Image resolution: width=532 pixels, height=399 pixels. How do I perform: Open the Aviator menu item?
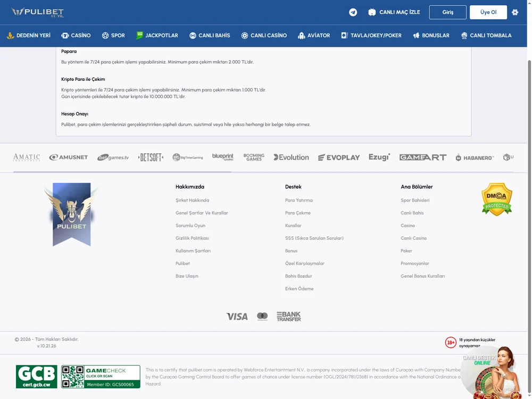[314, 35]
